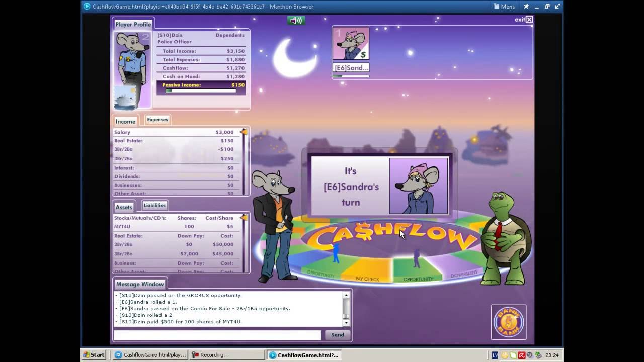Select the 3Br/2Ba $50,000 asset row
This screenshot has width=644, height=362.
coord(174,244)
